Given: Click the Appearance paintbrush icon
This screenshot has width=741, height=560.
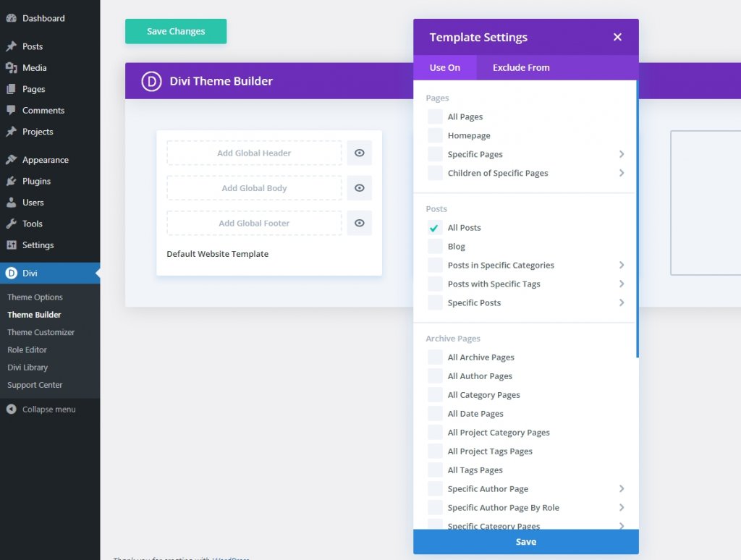Looking at the screenshot, I should click(x=12, y=160).
